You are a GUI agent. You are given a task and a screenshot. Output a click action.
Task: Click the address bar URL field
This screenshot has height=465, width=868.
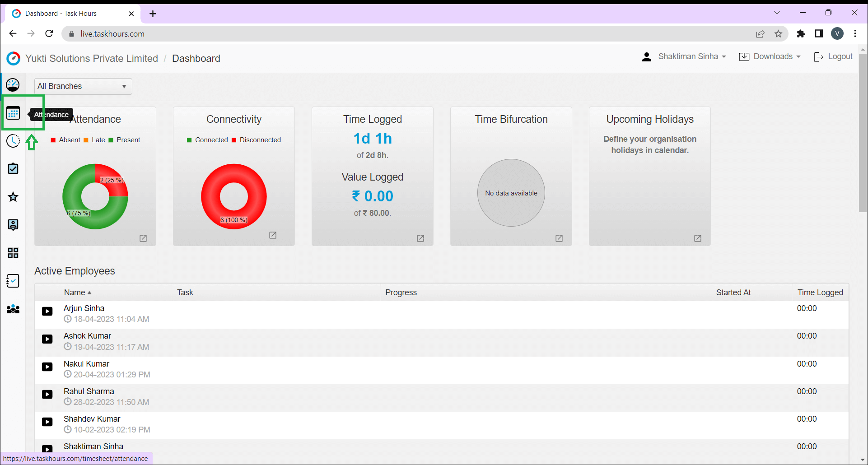tap(406, 34)
